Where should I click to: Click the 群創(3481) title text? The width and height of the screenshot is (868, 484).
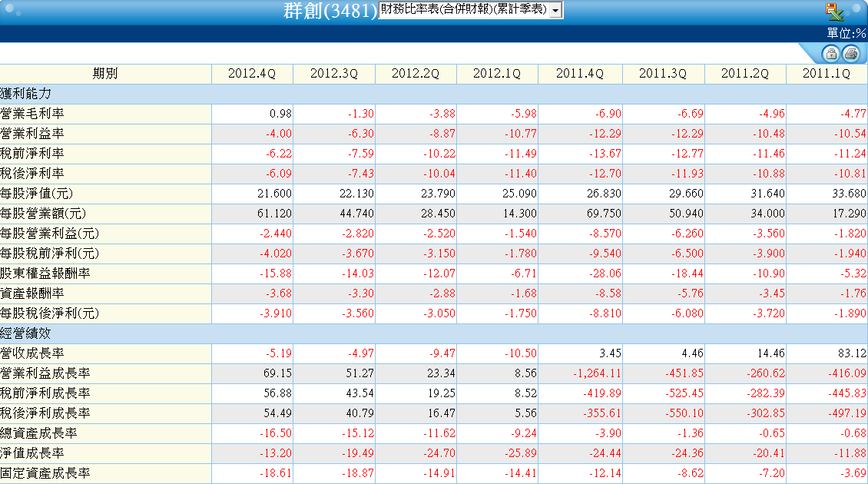[330, 11]
